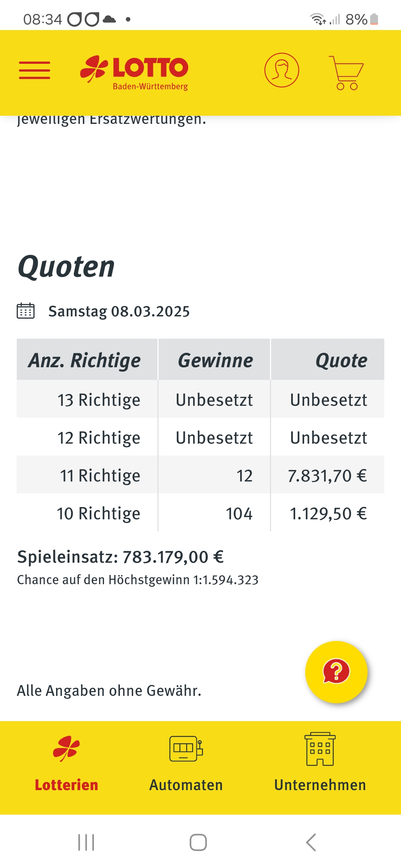Viewport: 401px width, 868px height.
Task: Tap the Quote column header
Action: (328, 359)
